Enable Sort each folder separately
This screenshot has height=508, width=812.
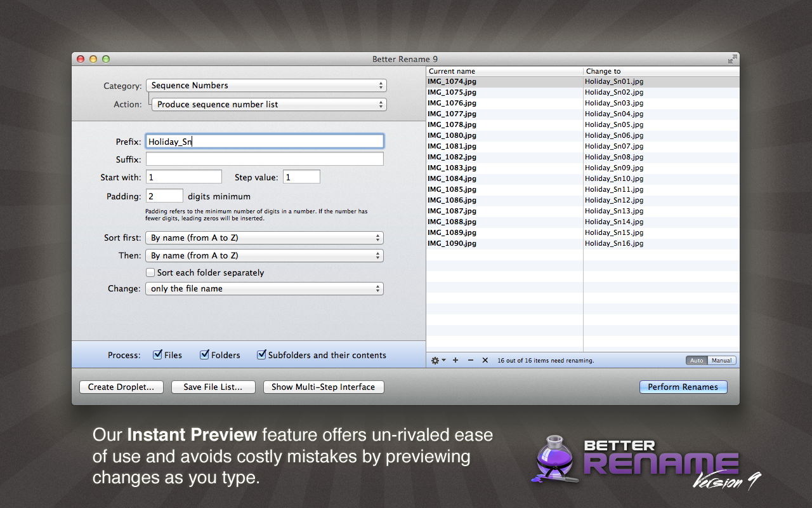(151, 272)
